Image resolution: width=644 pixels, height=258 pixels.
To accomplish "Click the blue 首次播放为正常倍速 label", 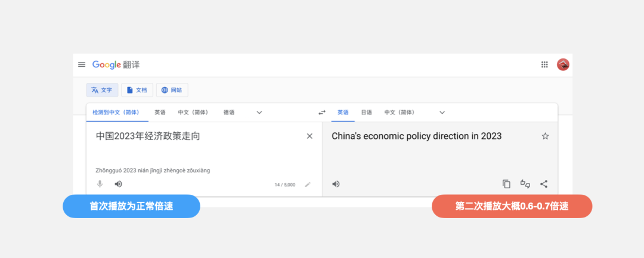I will (131, 206).
